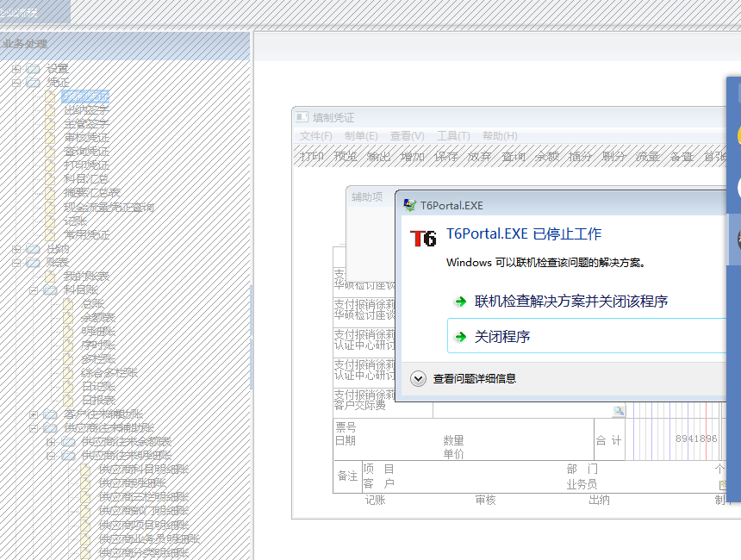Click the folder icon beside 摘要汇总表
Viewport: 741px width, 560px height.
(51, 193)
